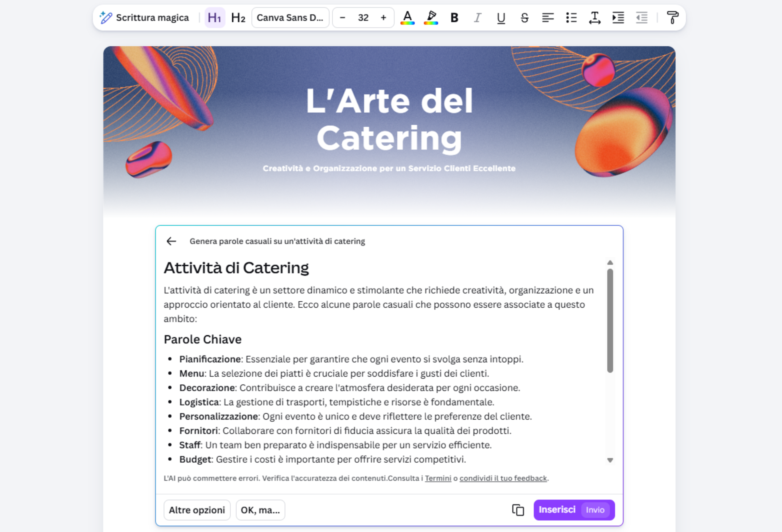Open the Termini link
The height and width of the screenshot is (532, 782).
438,478
